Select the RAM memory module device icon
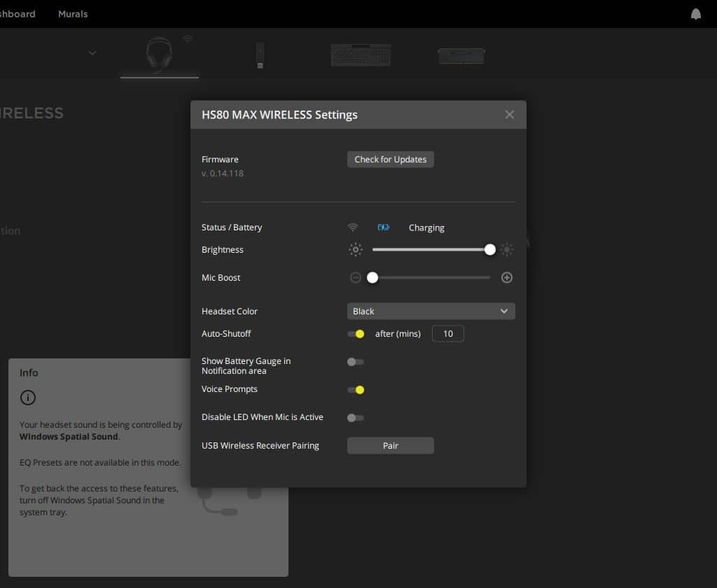This screenshot has height=588, width=717. [x=461, y=55]
